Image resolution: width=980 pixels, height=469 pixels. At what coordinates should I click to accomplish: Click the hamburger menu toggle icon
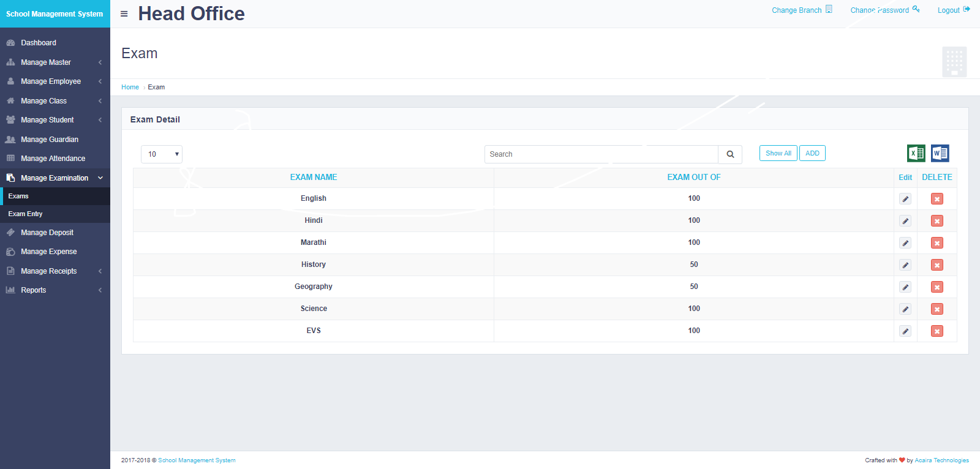(x=124, y=13)
